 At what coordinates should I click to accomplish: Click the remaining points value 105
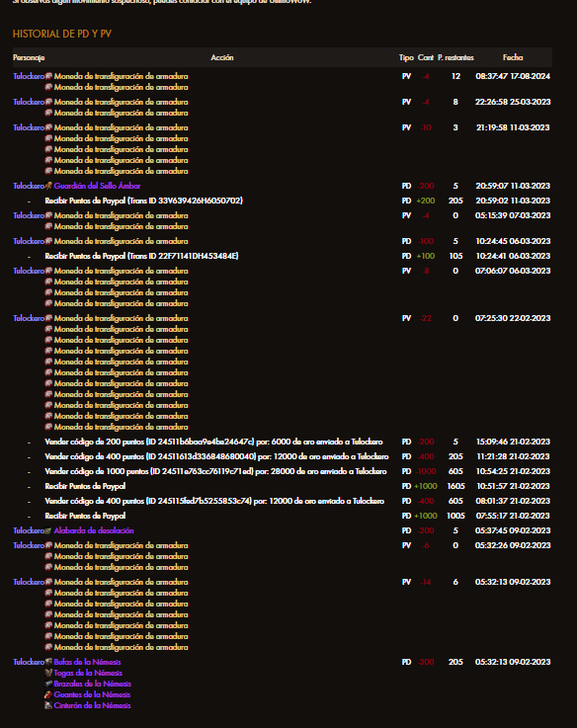tap(455, 256)
